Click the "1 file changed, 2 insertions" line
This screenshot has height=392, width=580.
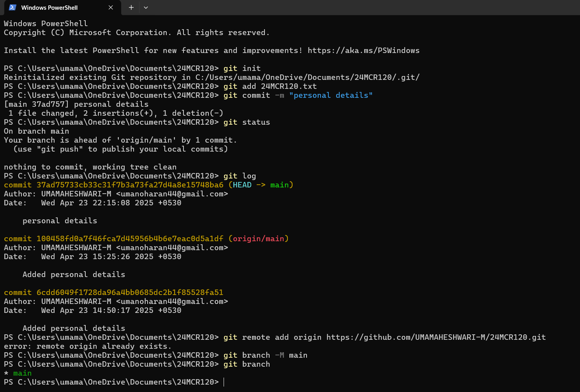click(x=116, y=113)
